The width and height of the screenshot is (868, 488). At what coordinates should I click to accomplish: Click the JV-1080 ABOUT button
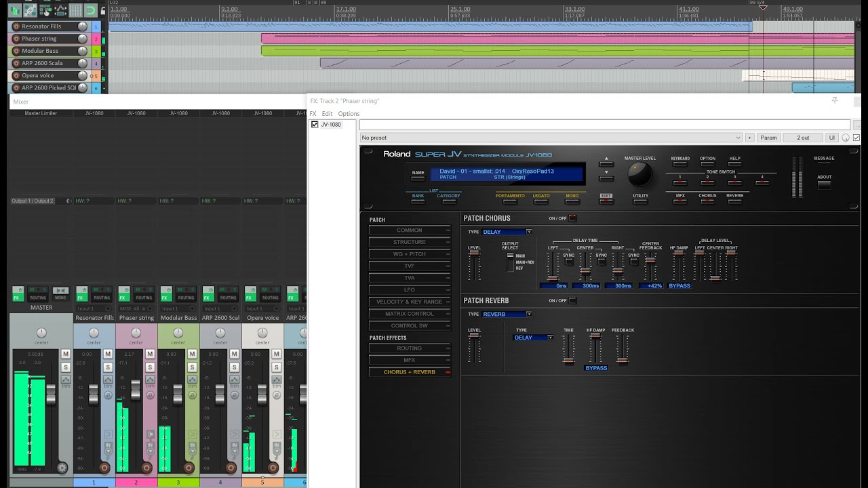pos(824,185)
